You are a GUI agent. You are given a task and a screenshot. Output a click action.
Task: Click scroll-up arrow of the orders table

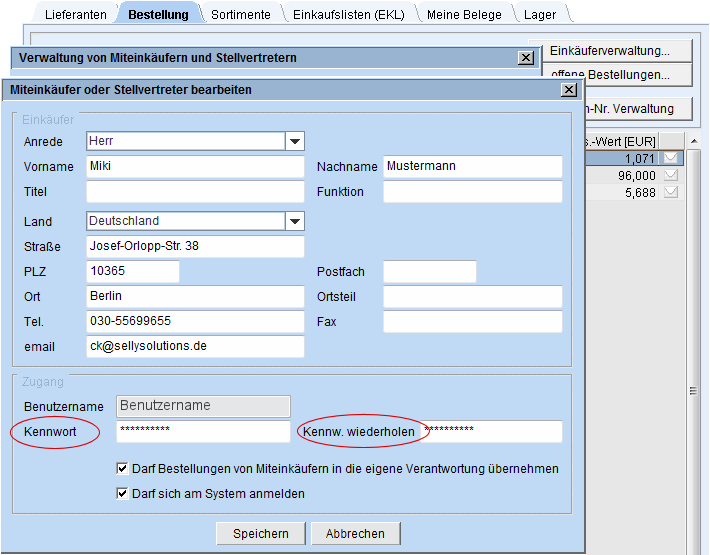[x=695, y=140]
